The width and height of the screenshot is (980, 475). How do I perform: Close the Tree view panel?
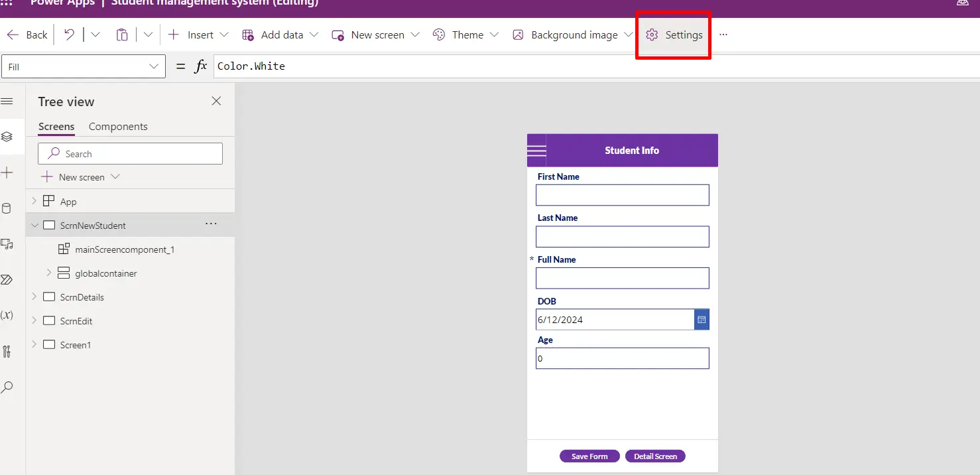[216, 101]
